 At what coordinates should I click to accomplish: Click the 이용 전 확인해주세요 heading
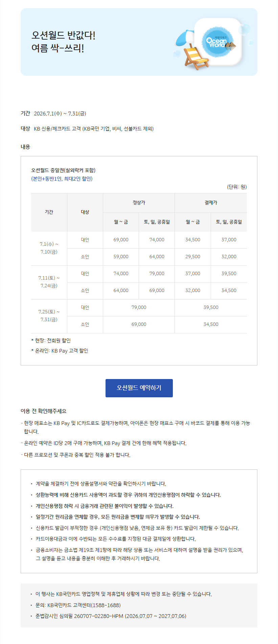click(x=44, y=411)
